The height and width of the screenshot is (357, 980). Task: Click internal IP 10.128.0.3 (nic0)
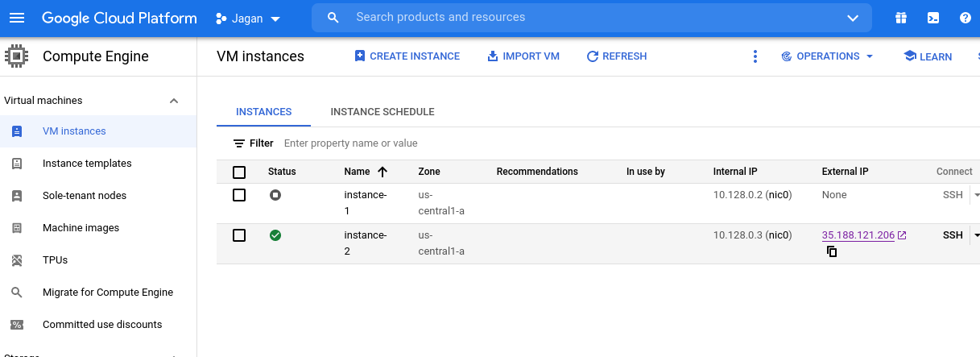[752, 235]
